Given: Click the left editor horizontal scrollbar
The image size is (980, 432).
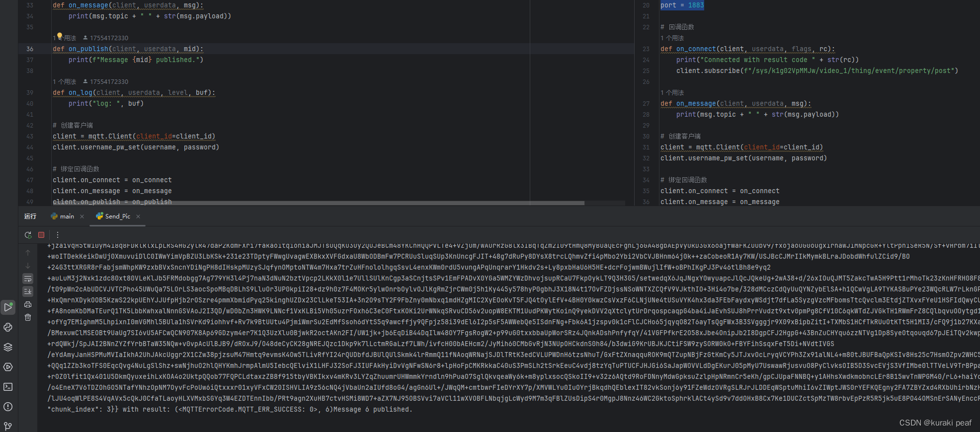Looking at the screenshot, I should point(318,203).
